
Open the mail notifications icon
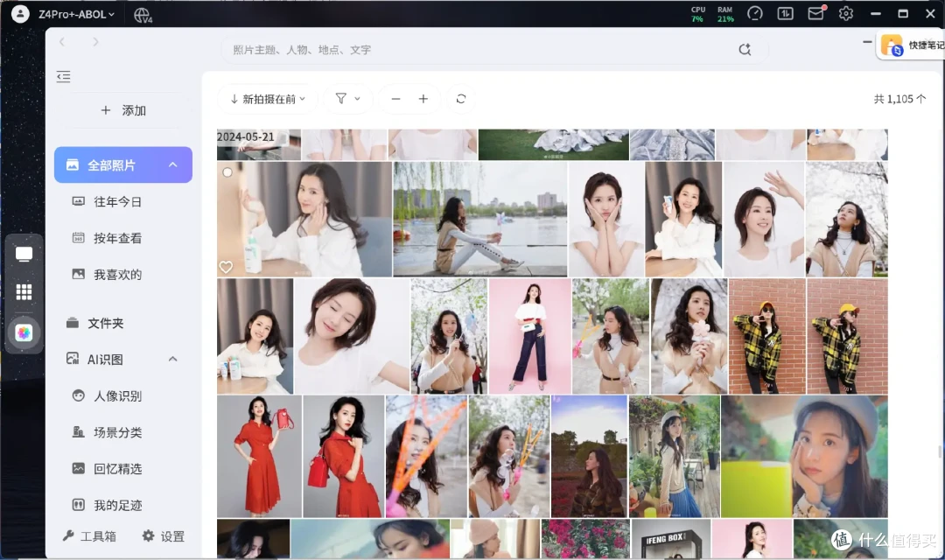[816, 13]
